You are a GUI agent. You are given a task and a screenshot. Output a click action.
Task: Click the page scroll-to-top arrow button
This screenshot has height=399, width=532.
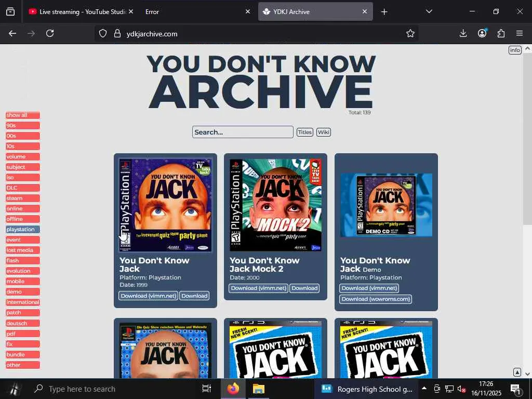coord(517,372)
